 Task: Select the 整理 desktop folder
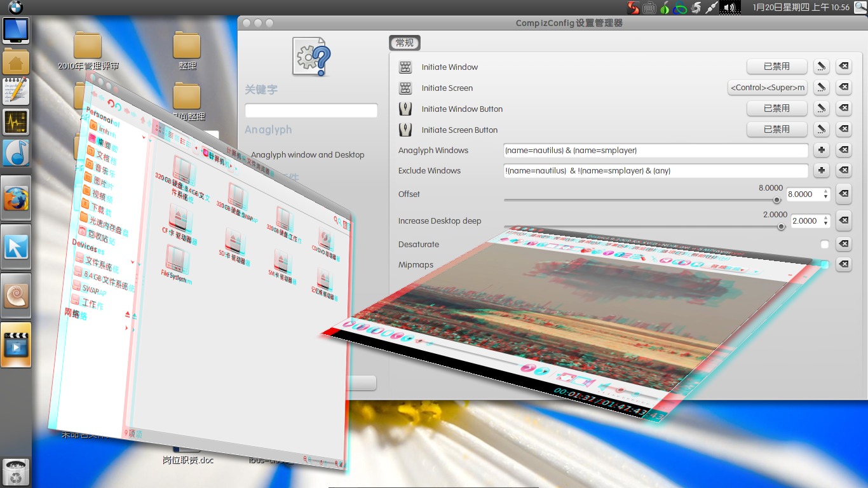(187, 51)
